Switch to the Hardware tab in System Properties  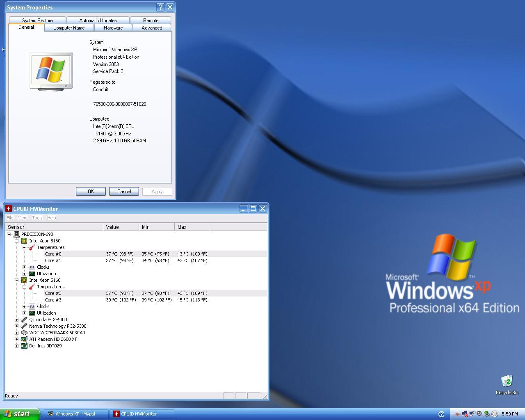click(x=113, y=27)
